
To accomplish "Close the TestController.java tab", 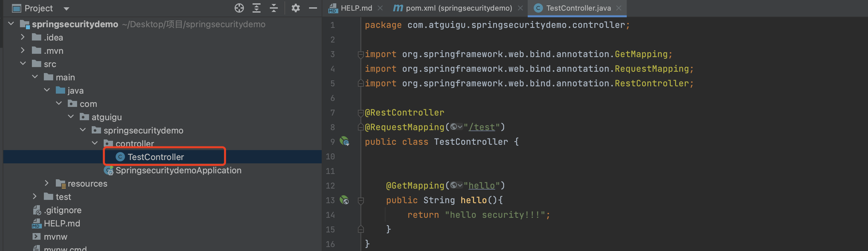I will click(x=619, y=8).
